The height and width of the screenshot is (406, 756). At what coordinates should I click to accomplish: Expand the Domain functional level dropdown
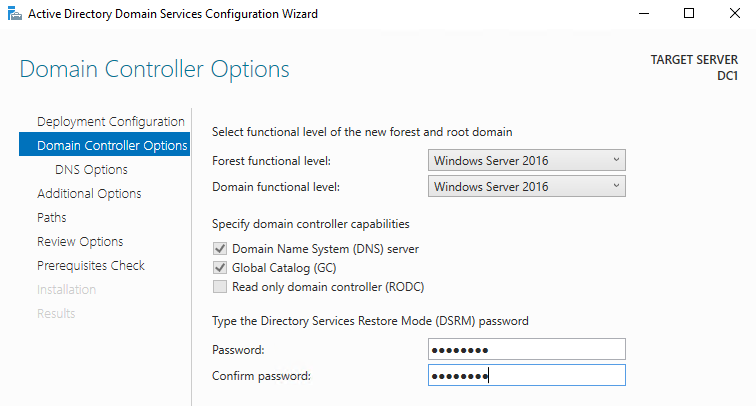(526, 186)
